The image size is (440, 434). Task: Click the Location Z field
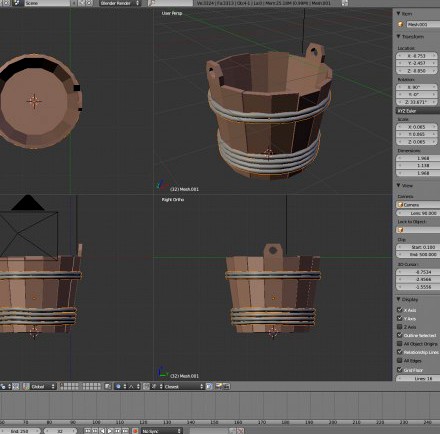[x=417, y=71]
